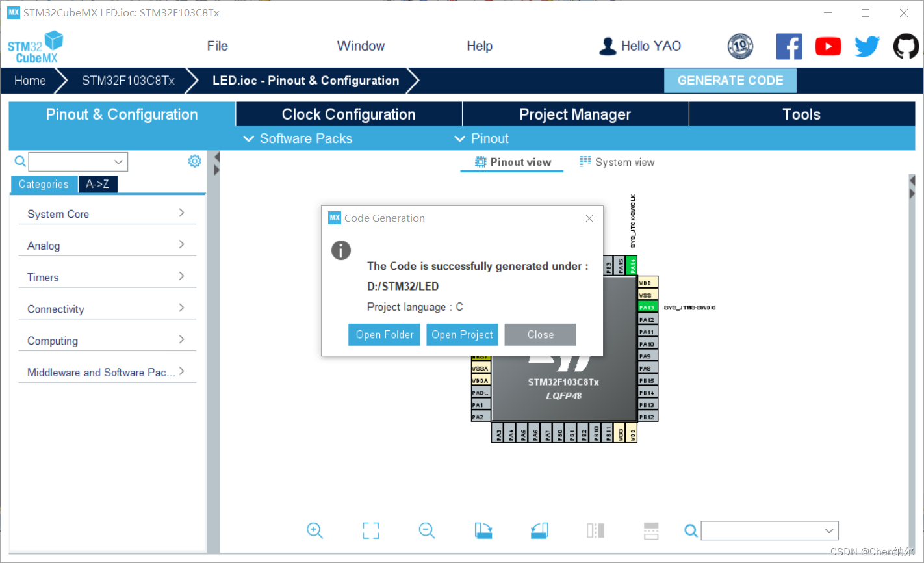Click the pin search magnifier icon
The image size is (924, 563).
point(691,531)
